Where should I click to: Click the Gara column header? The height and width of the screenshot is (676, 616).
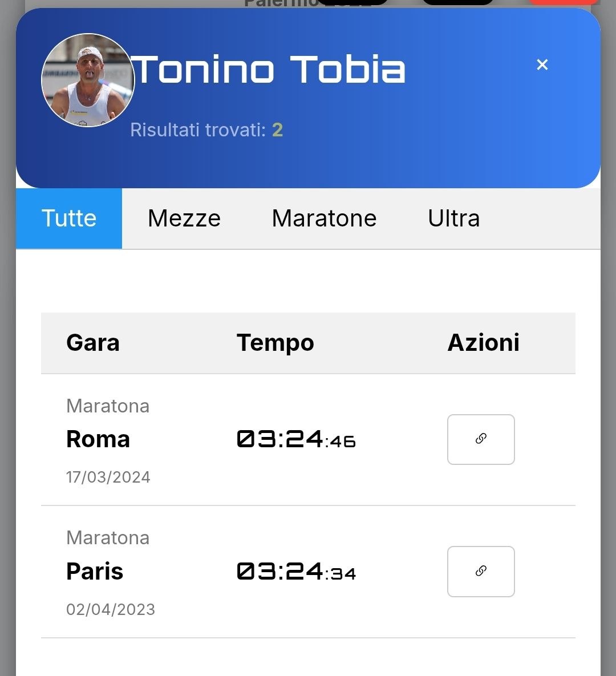(x=93, y=343)
